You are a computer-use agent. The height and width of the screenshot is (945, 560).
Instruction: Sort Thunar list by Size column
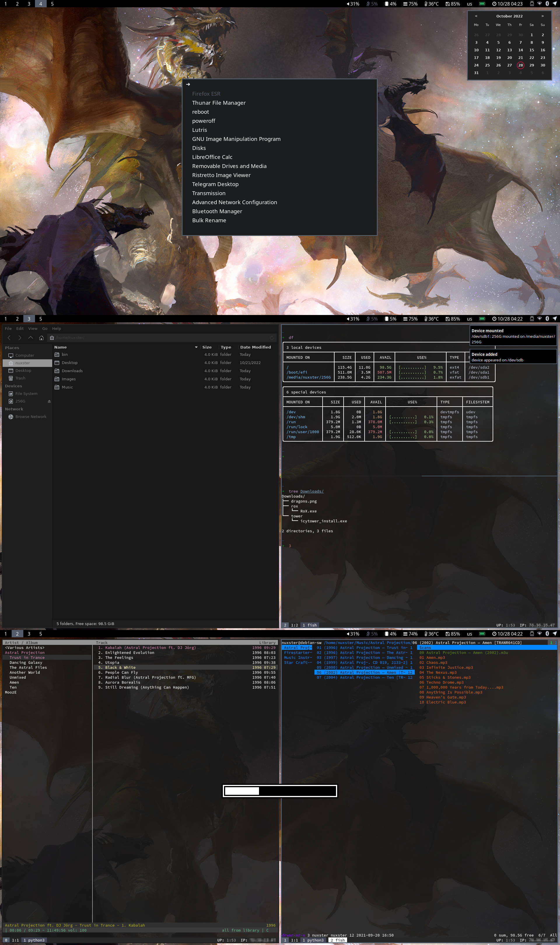pyautogui.click(x=207, y=347)
